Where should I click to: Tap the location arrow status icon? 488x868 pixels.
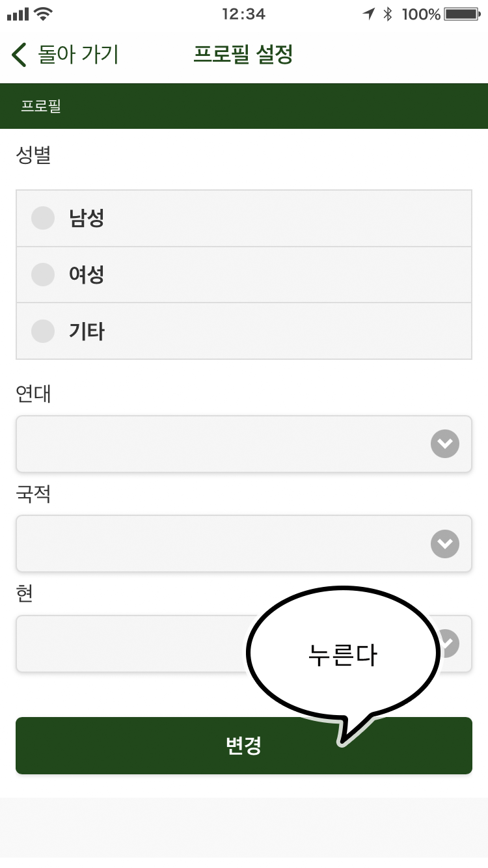click(x=369, y=14)
